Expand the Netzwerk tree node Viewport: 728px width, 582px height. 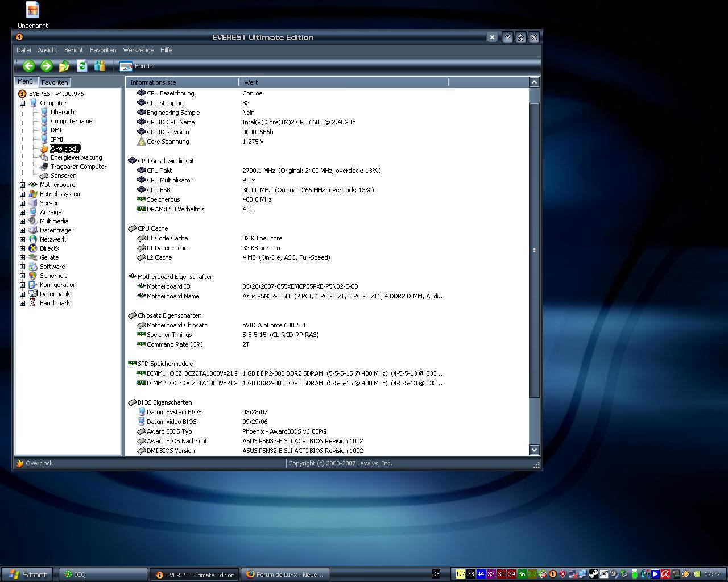tap(22, 239)
